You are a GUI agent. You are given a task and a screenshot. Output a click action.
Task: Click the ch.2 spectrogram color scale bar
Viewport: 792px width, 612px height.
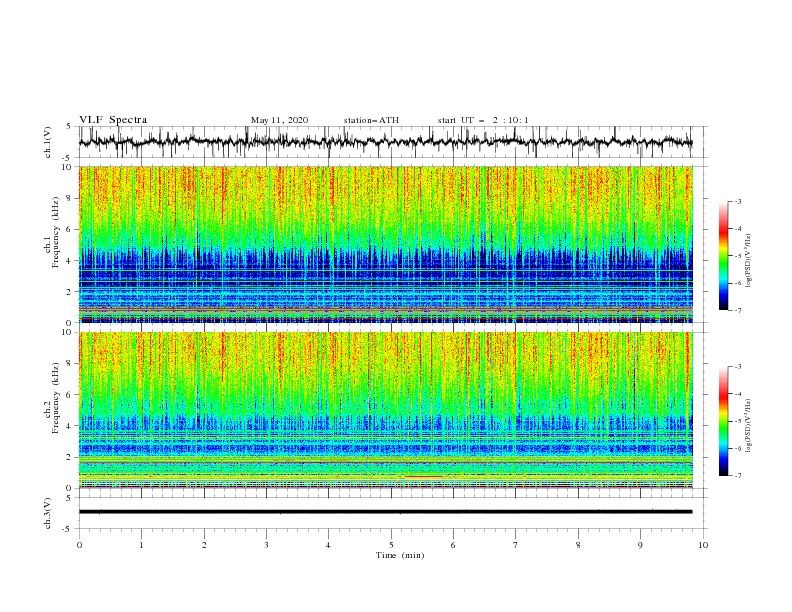[723, 421]
